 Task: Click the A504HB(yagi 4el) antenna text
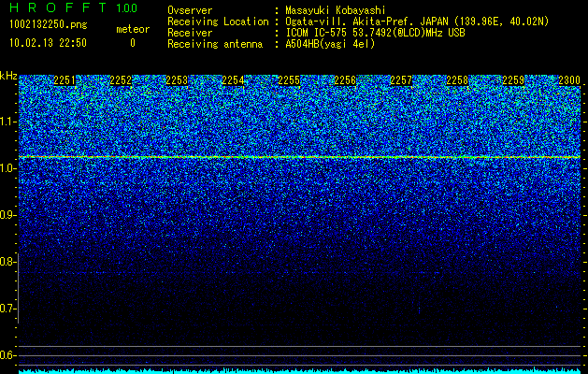tap(330, 44)
